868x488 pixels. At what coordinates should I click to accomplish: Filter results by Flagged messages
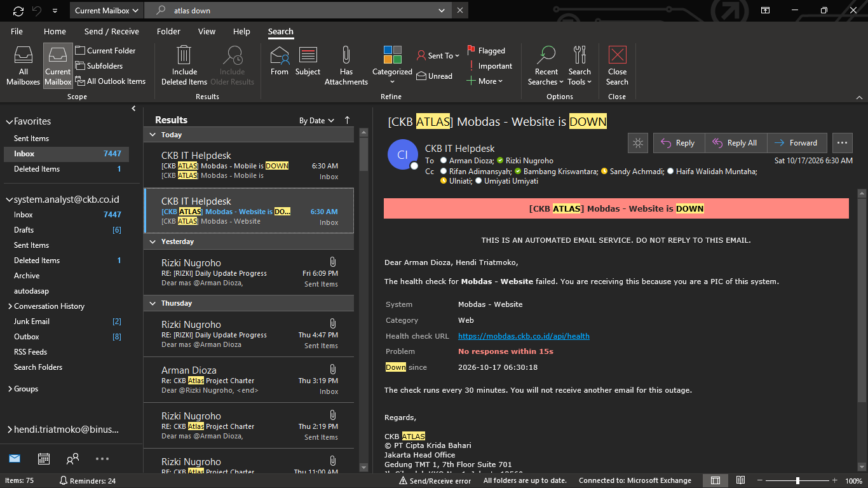[487, 51]
